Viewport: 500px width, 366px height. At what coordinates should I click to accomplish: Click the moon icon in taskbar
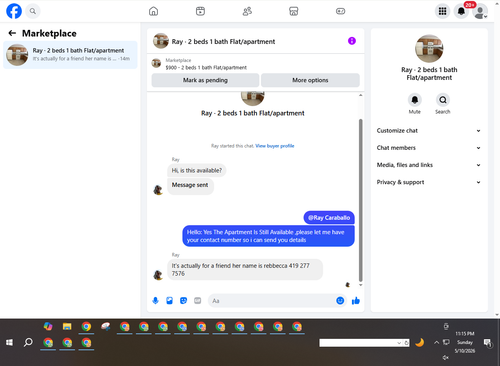pos(420,342)
